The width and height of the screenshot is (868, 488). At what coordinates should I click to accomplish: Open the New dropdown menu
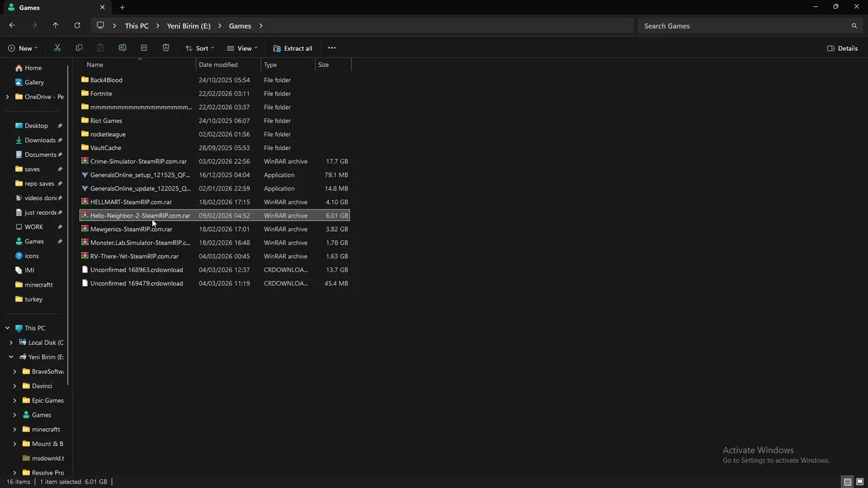[x=23, y=48]
